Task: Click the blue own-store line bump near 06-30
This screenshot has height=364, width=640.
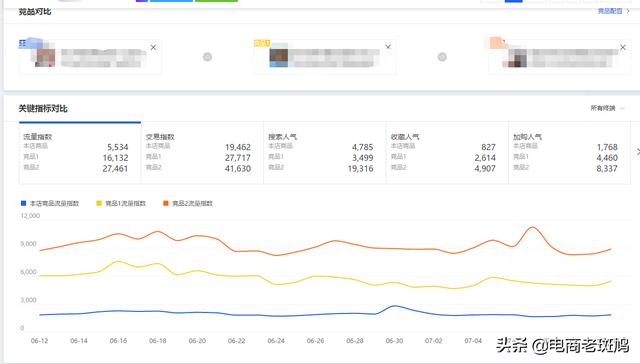Action: click(394, 306)
